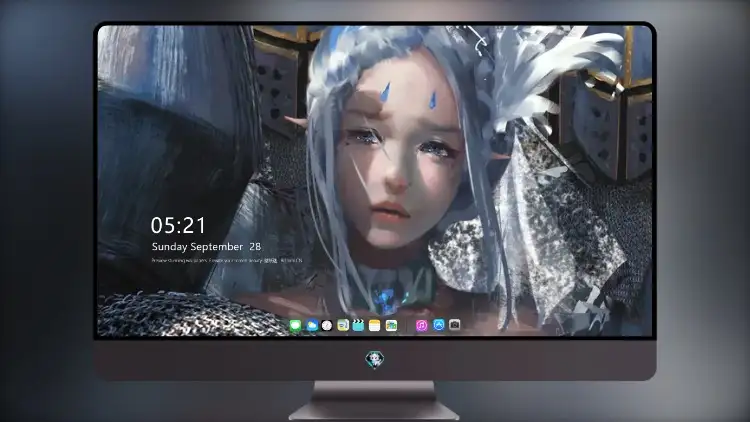The height and width of the screenshot is (422, 750).
Task: Click the monitor logo badge on the chin
Action: coord(375,360)
